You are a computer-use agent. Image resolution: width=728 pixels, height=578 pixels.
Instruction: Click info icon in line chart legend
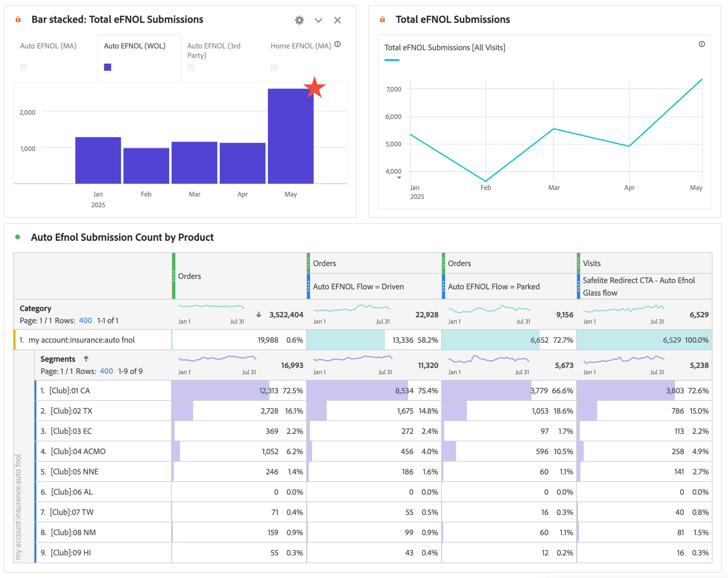pos(701,44)
